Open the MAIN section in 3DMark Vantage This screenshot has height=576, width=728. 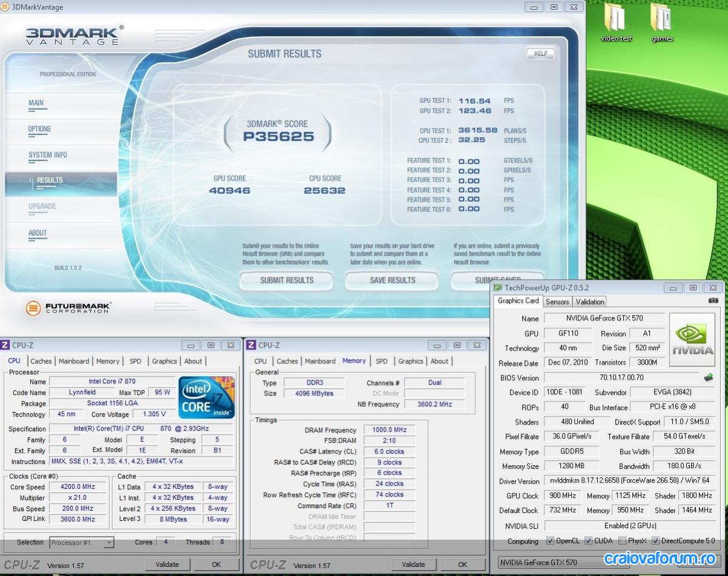click(36, 103)
